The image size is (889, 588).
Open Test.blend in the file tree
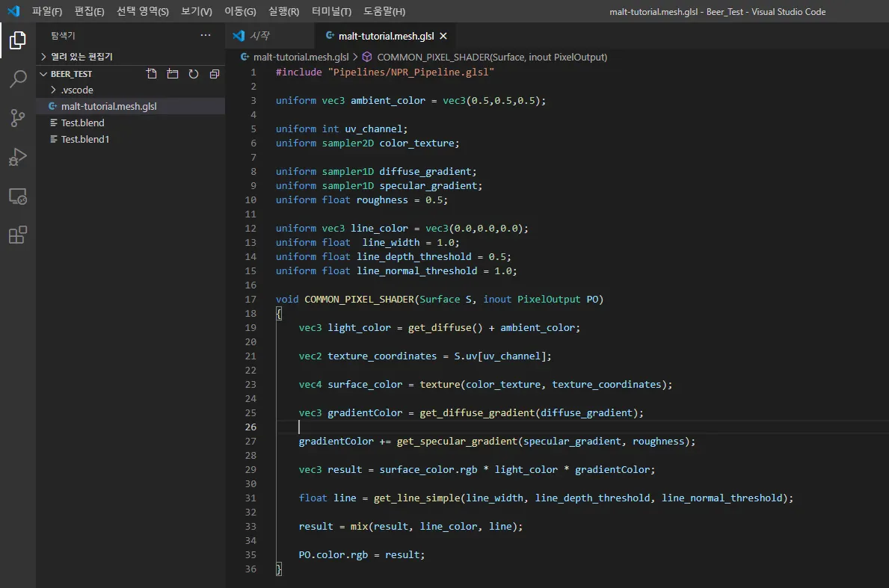(82, 123)
